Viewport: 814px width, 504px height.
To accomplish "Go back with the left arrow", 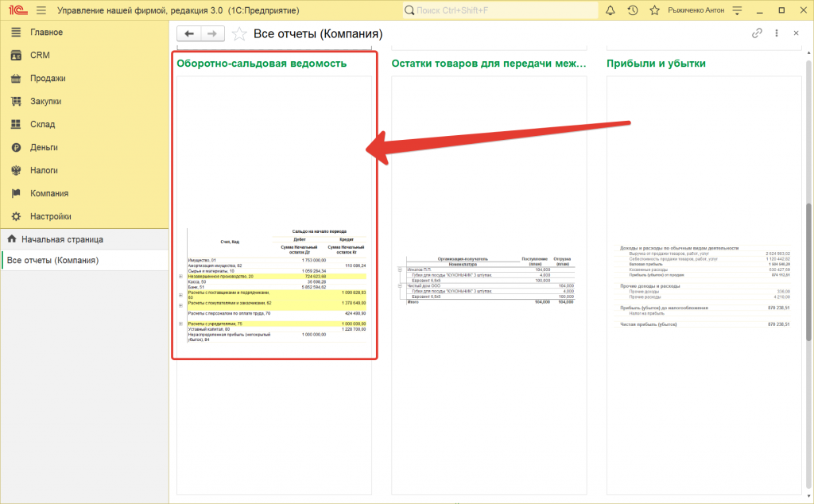I will click(x=189, y=34).
